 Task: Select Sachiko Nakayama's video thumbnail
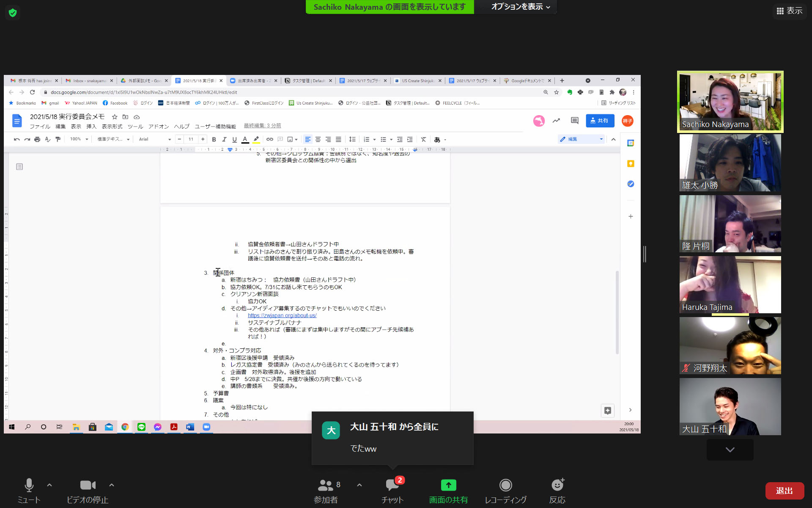click(x=730, y=102)
